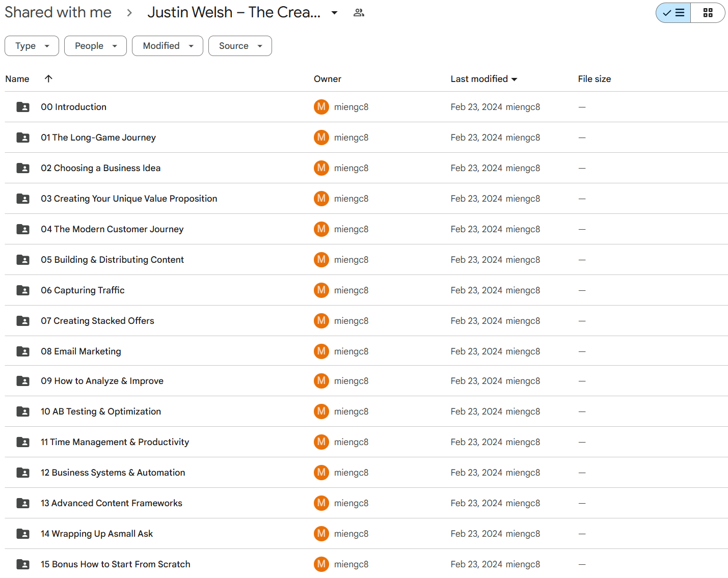
Task: Open 01 The Long-Game Journey
Action: [x=98, y=137]
